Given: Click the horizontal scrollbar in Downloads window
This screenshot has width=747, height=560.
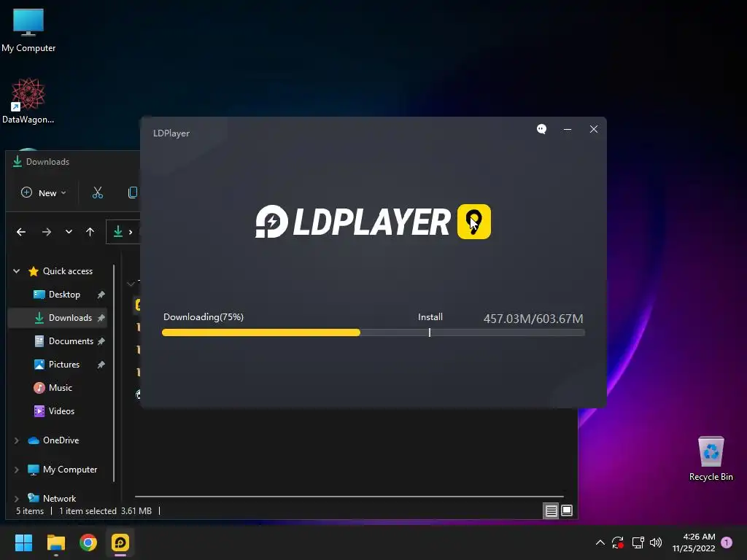Looking at the screenshot, I should pos(349,496).
